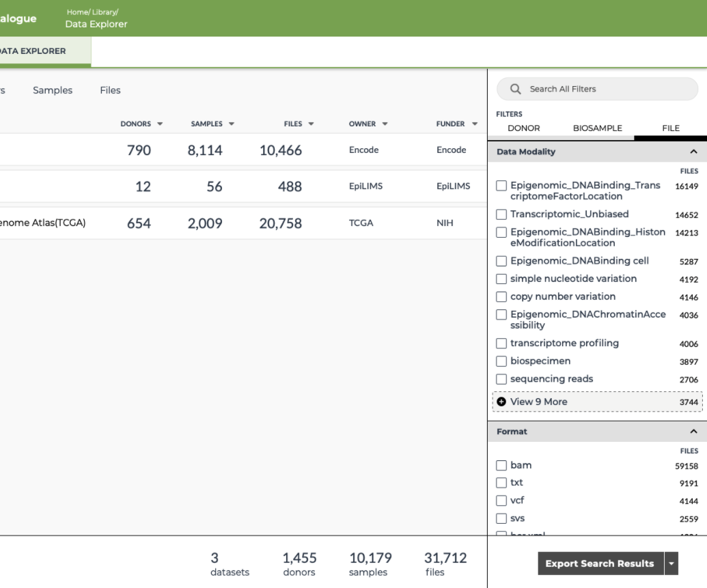Click the search magnifier icon in filters

pyautogui.click(x=515, y=89)
